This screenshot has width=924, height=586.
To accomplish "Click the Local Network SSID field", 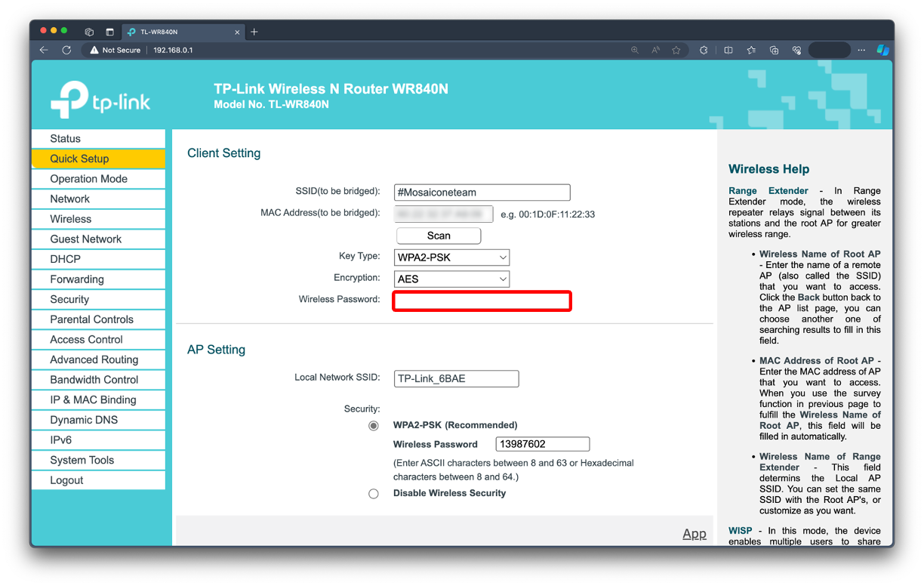I will click(x=456, y=378).
